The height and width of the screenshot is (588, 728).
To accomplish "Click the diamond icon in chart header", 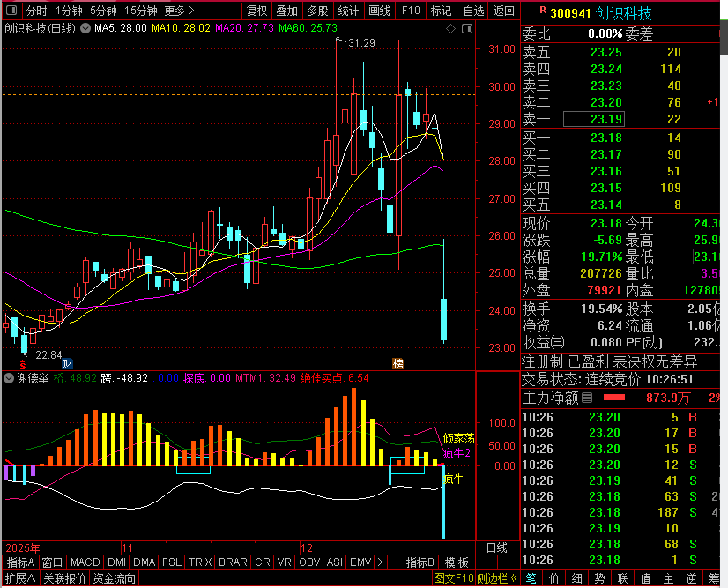I will [452, 29].
